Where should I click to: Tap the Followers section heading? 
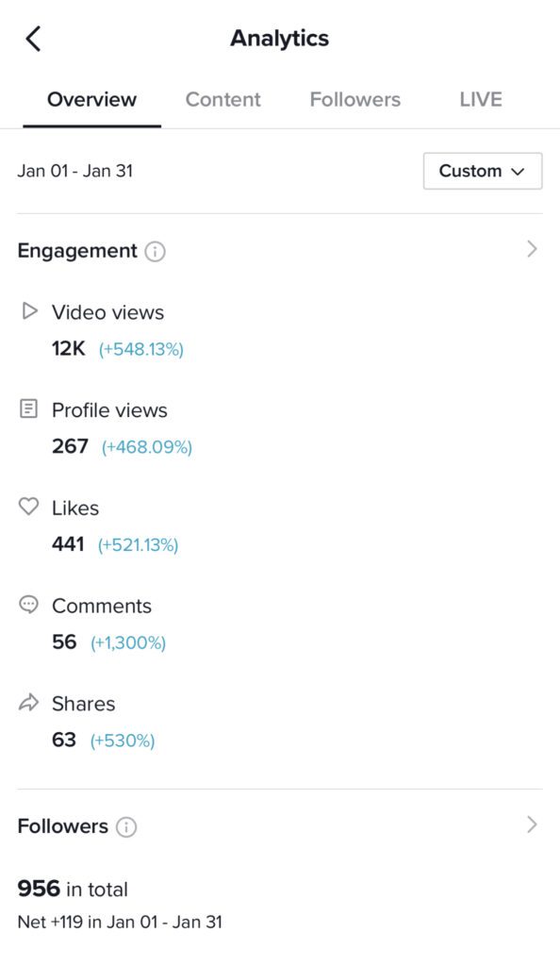pos(63,826)
